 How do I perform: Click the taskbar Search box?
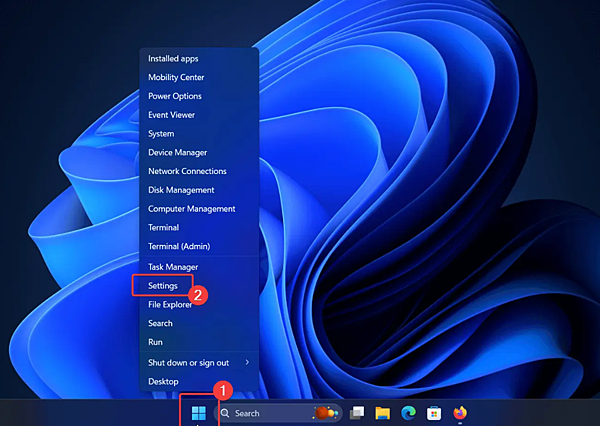[278, 413]
